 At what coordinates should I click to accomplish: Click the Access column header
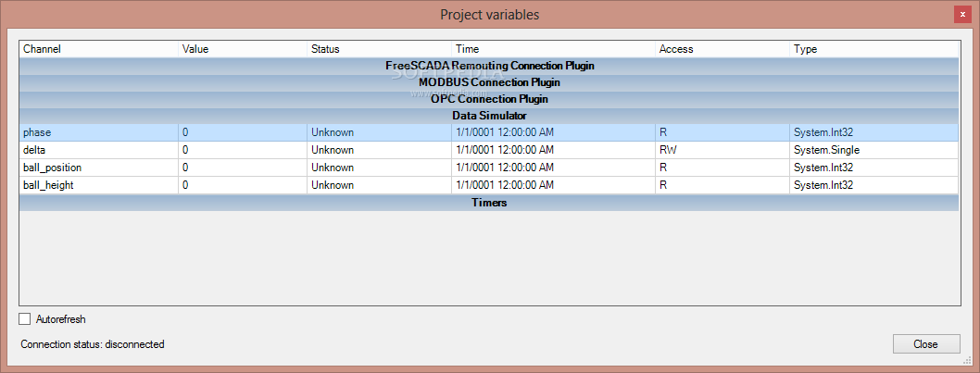pyautogui.click(x=722, y=49)
